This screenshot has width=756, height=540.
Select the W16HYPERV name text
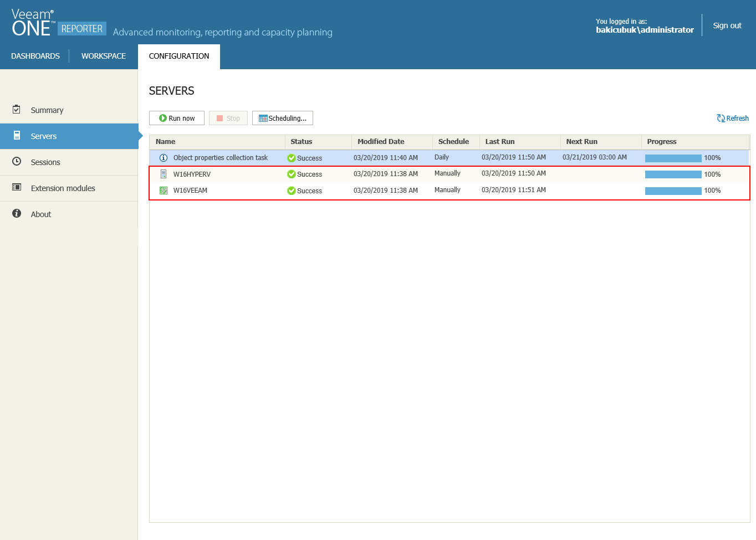[x=192, y=174]
